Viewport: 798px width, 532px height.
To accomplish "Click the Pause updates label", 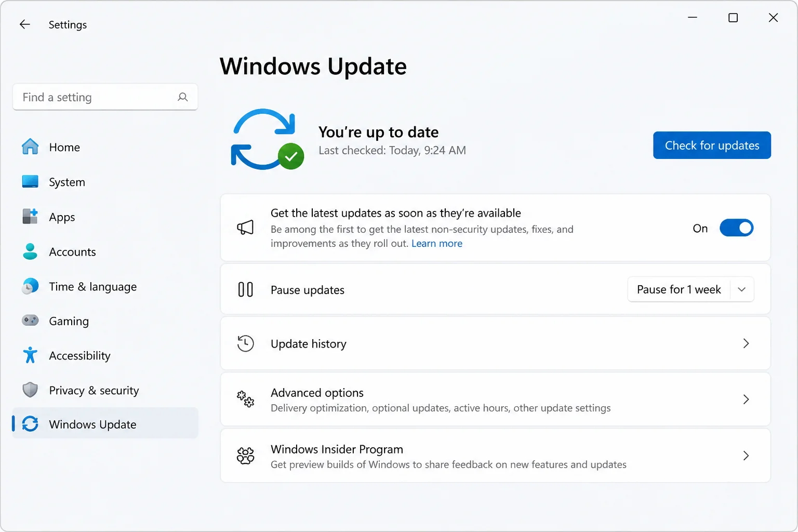I will [x=308, y=290].
